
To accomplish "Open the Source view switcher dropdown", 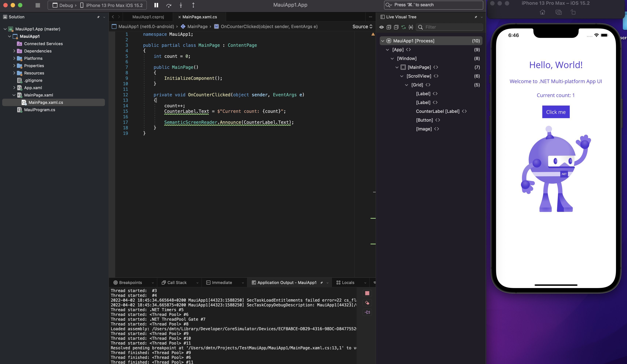I will (362, 26).
